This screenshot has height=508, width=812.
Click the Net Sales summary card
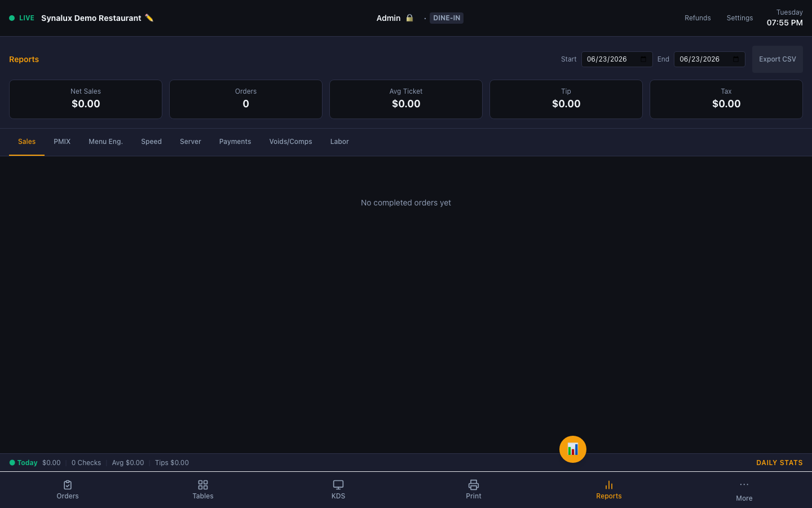(x=86, y=99)
